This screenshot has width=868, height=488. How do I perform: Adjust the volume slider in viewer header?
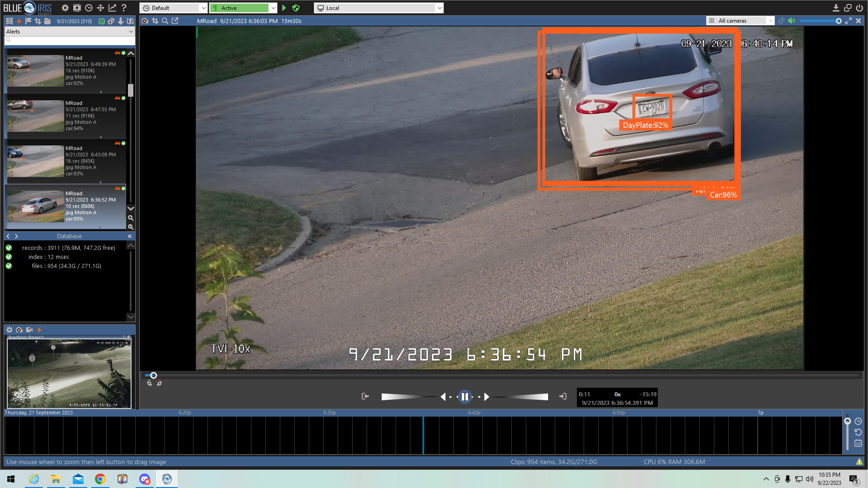tap(821, 21)
